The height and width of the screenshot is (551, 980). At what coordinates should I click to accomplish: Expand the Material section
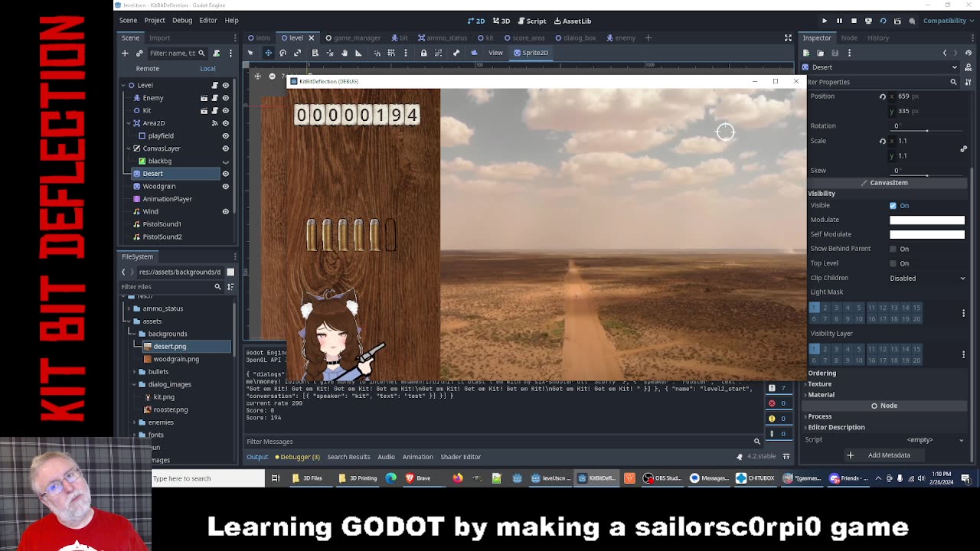tap(821, 395)
